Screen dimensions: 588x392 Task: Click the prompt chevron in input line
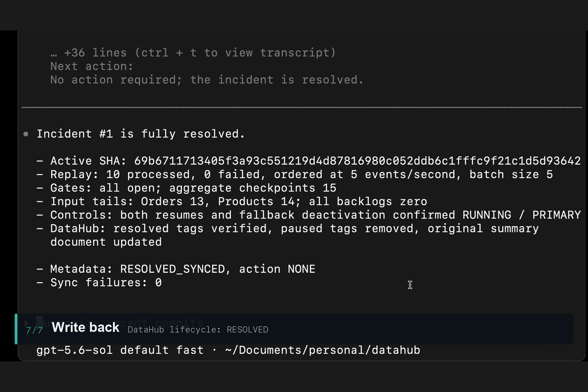(x=26, y=323)
